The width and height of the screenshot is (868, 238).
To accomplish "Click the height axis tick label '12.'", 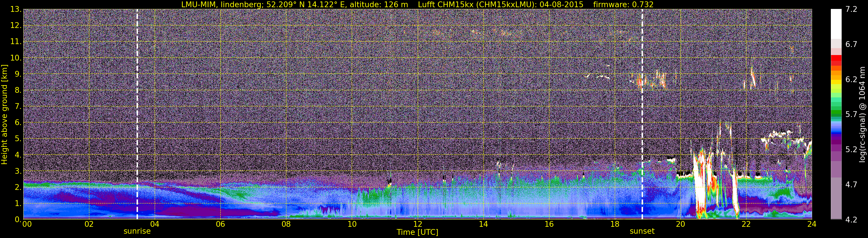I will [16, 26].
